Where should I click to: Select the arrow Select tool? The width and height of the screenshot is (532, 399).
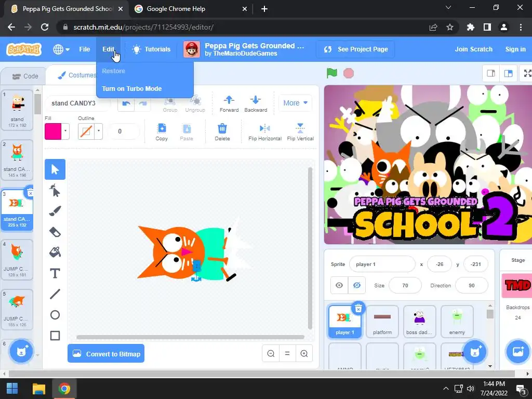tap(55, 169)
